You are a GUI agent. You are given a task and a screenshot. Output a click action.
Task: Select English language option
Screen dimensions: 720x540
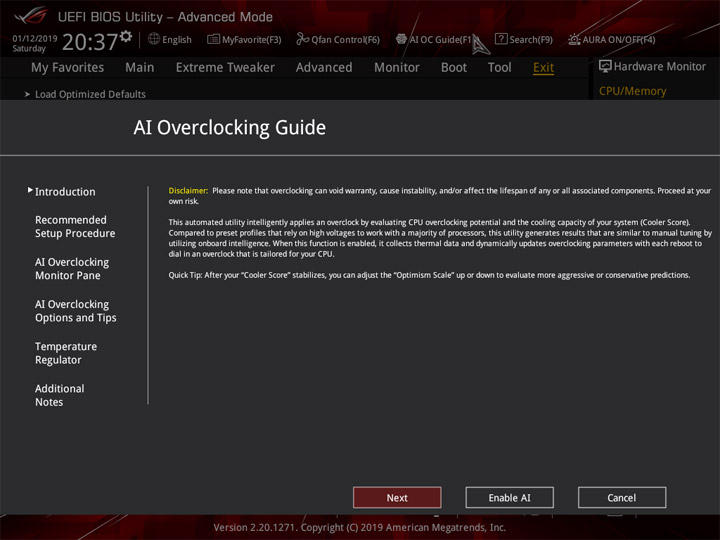coord(177,40)
